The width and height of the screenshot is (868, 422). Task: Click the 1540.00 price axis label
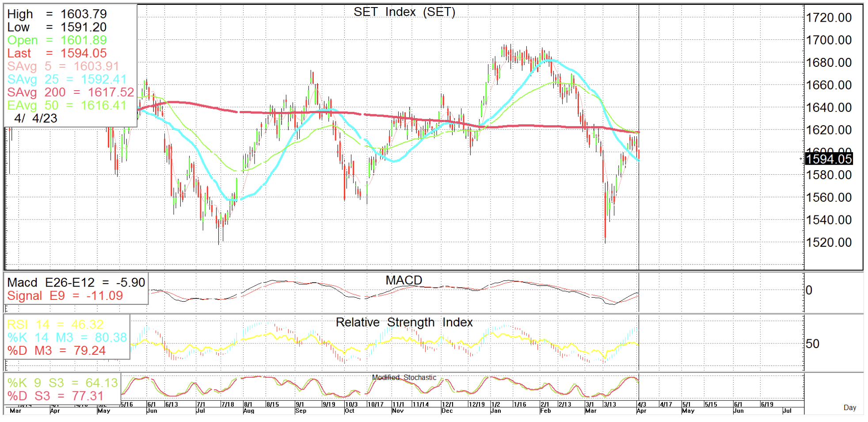click(x=829, y=220)
